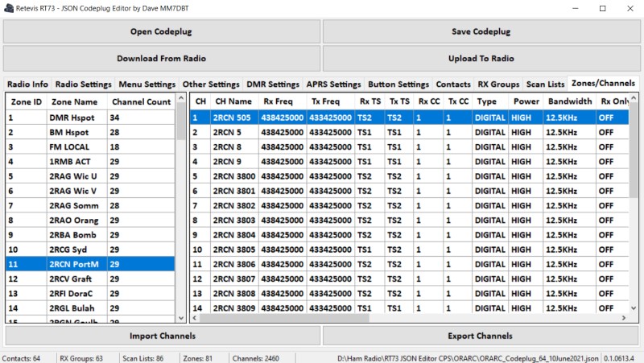Click the Open Codeplug button
This screenshot has width=644, height=363.
pos(162,31)
